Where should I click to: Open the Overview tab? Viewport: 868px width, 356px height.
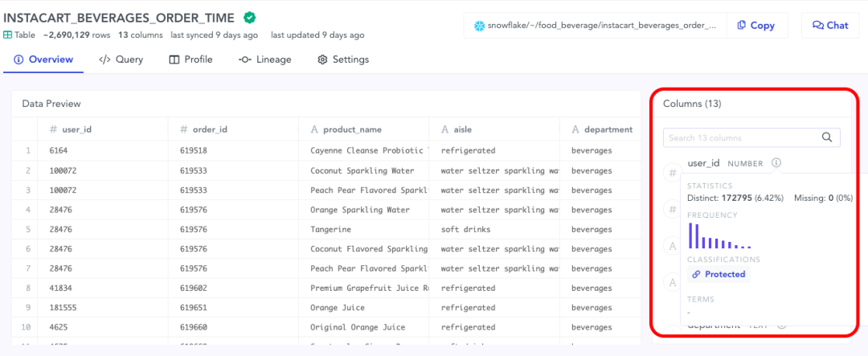[x=43, y=59]
